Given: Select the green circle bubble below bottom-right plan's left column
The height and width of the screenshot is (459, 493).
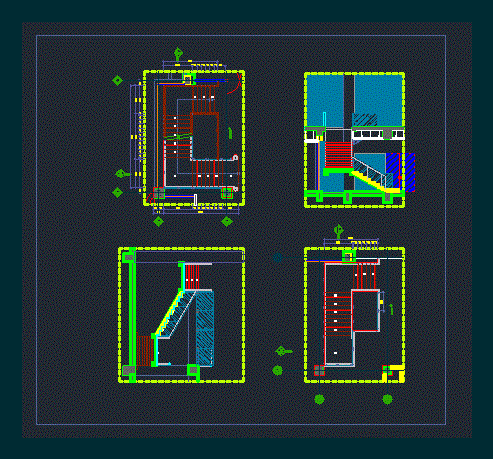Looking at the screenshot, I should (x=319, y=399).
